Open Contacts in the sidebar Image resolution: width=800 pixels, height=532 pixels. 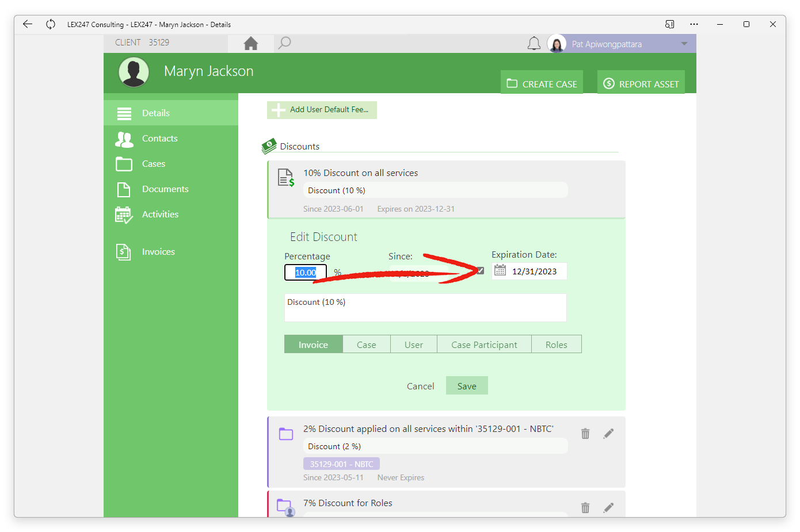pyautogui.click(x=171, y=138)
